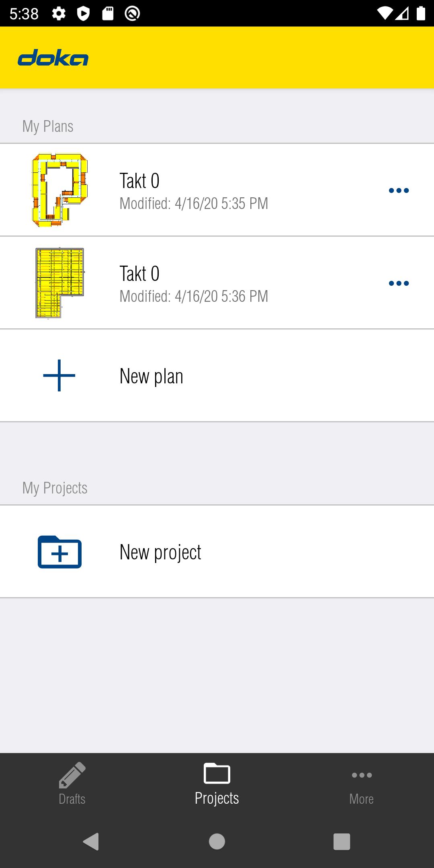The height and width of the screenshot is (868, 434).
Task: Tap the folder icon above Projects
Action: click(x=217, y=773)
